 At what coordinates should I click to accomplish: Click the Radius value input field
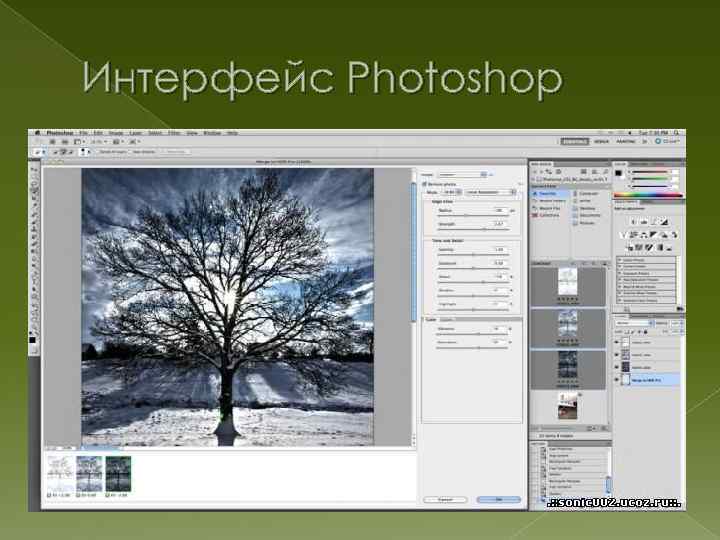point(500,210)
